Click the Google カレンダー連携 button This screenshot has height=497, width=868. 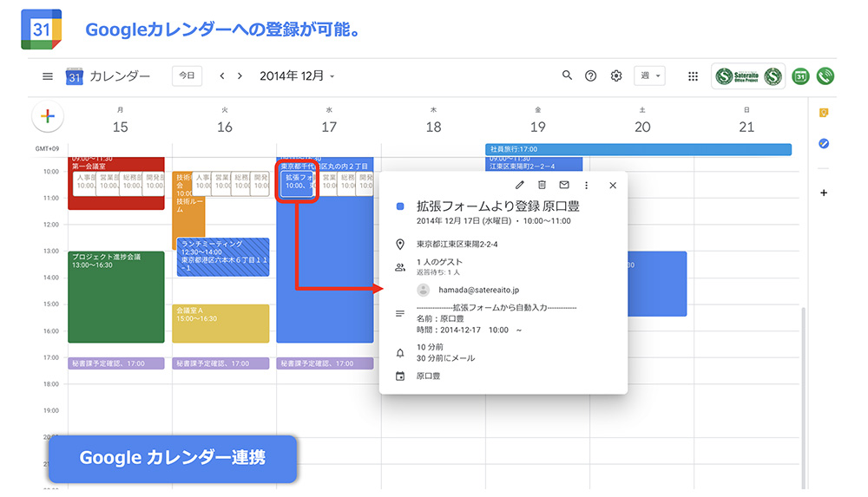pos(173,458)
